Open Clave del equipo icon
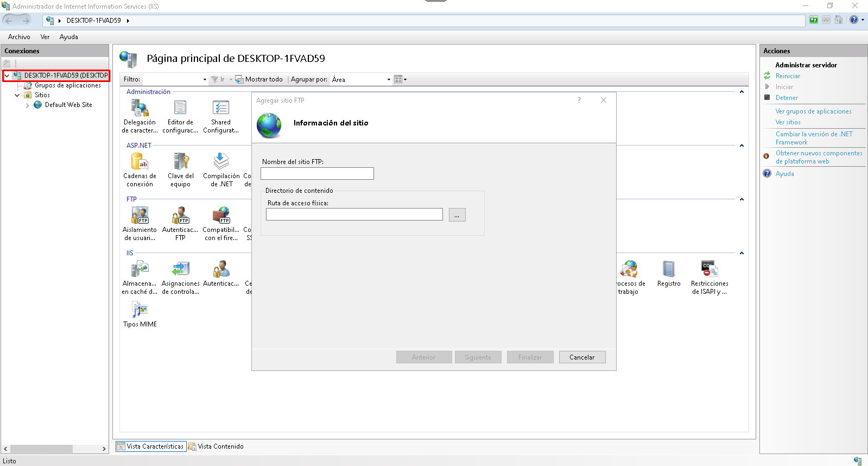The width and height of the screenshot is (868, 466). (x=180, y=162)
